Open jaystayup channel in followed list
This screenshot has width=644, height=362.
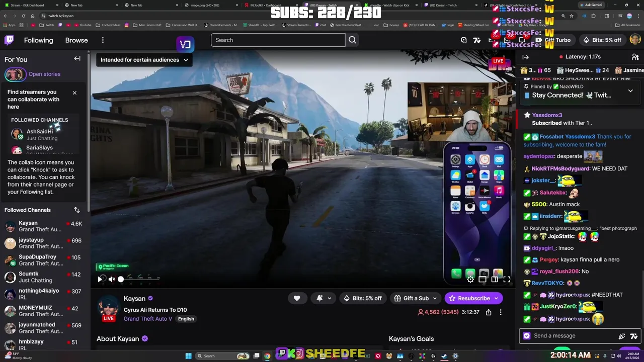tap(43, 243)
